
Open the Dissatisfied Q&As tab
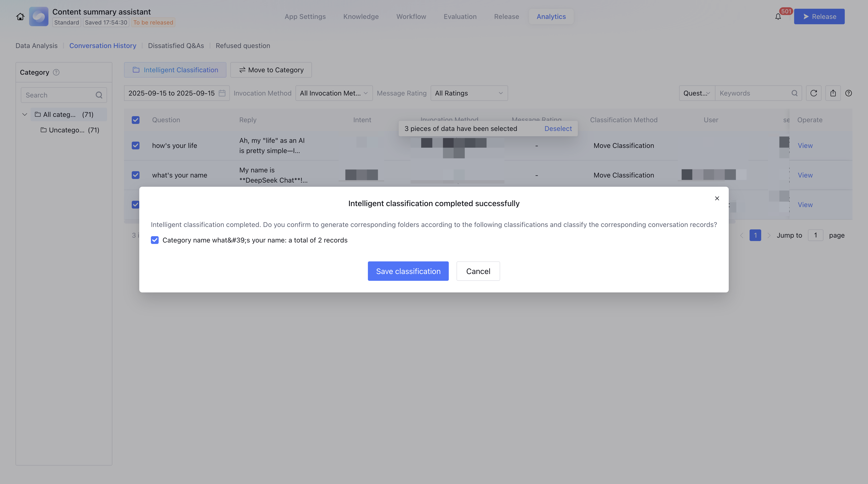coord(176,46)
